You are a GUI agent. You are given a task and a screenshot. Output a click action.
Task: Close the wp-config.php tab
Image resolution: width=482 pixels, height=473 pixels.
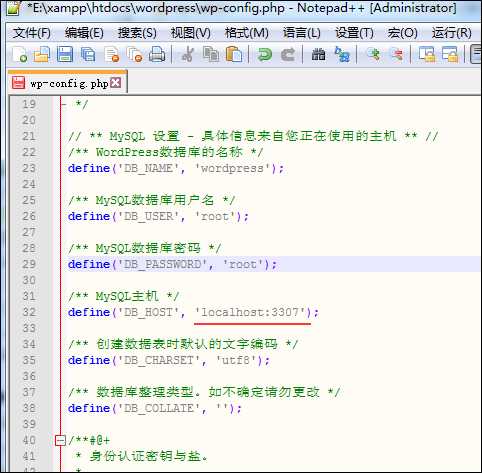116,83
